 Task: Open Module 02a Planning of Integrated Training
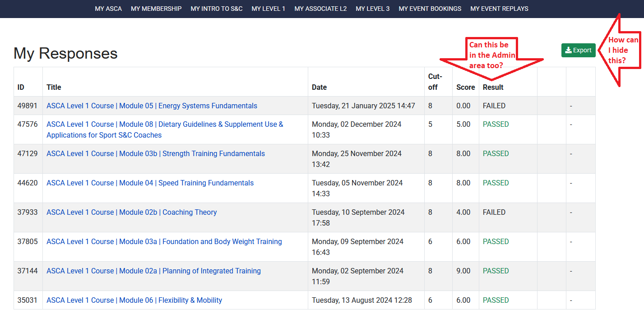tap(153, 271)
